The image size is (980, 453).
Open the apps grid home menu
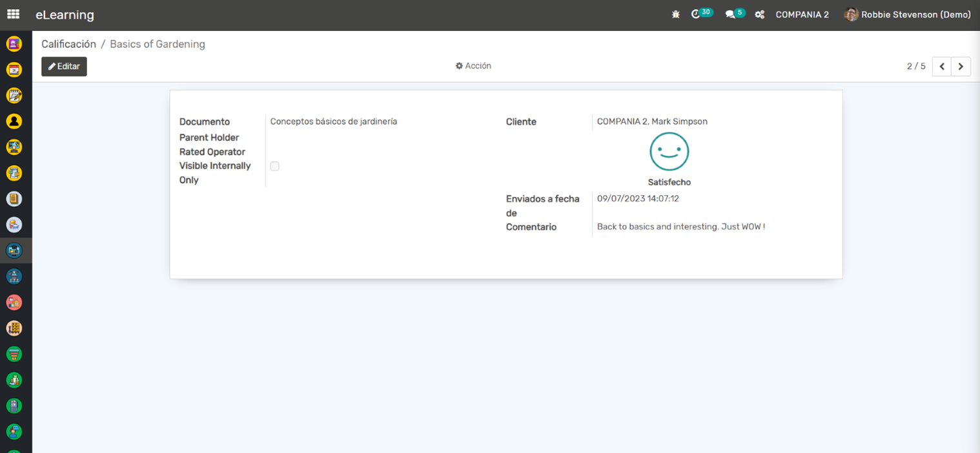click(13, 14)
